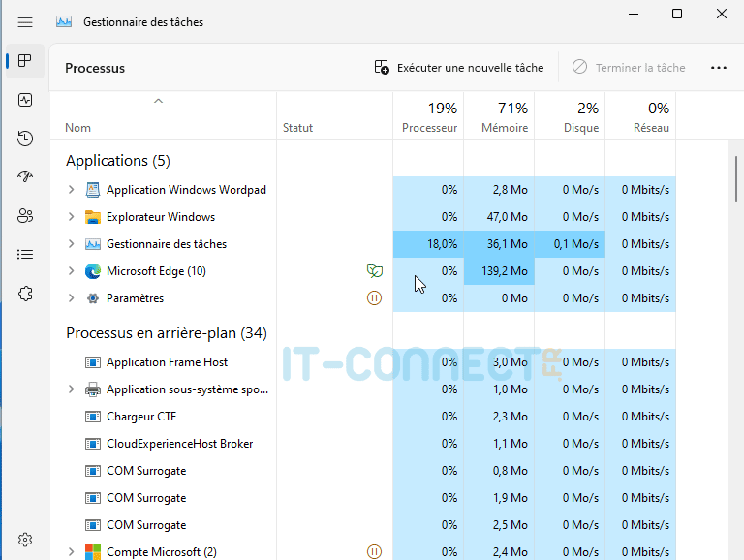
Task: Click the 47,0 Mo memory cell
Action: point(499,217)
